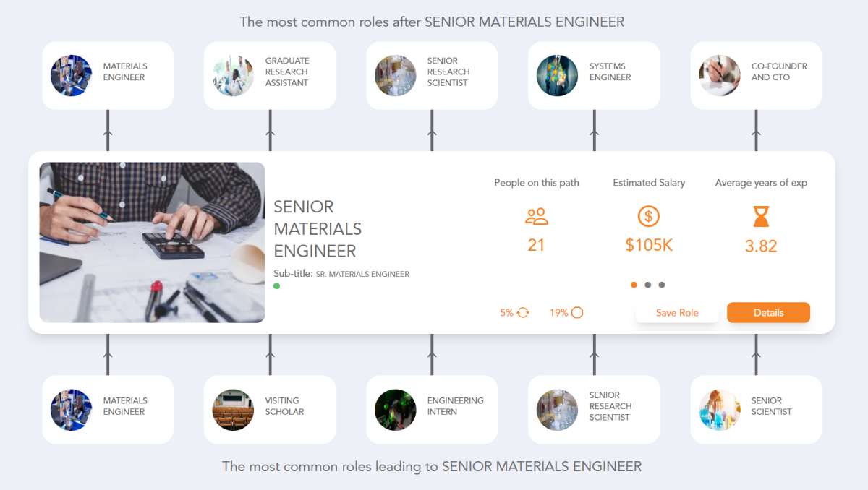Select the second gray pagination dot
Screen dimensions: 868x490
[648, 285]
